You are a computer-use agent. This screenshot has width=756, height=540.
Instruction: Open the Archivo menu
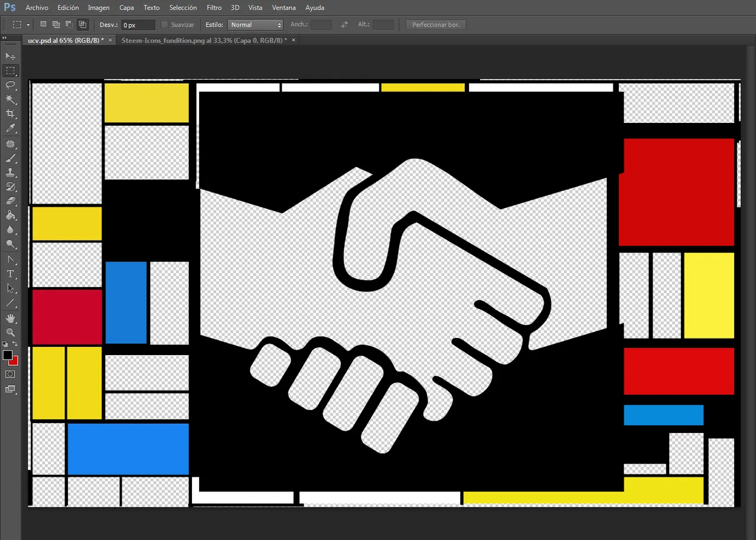point(37,8)
